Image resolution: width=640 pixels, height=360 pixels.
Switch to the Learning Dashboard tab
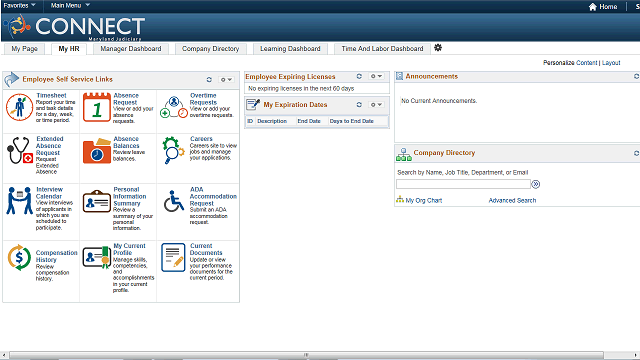(290, 49)
